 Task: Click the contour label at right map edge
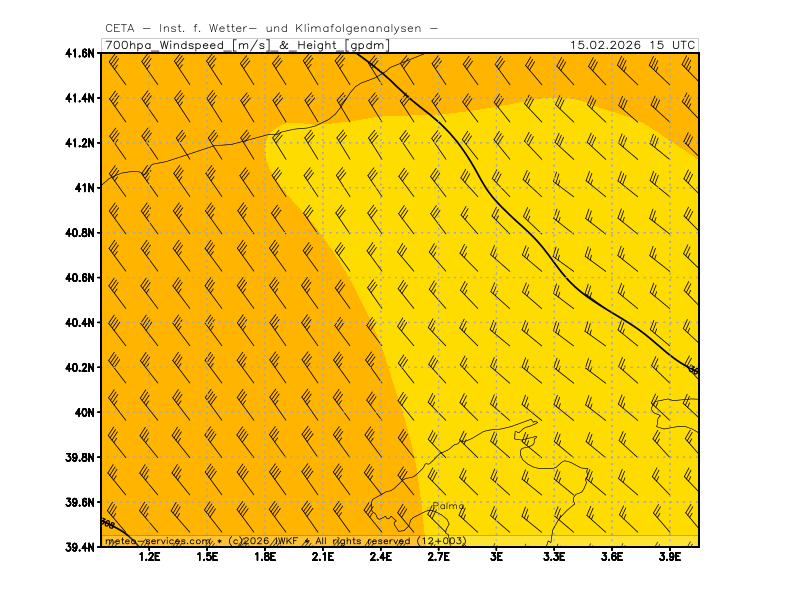(x=693, y=371)
